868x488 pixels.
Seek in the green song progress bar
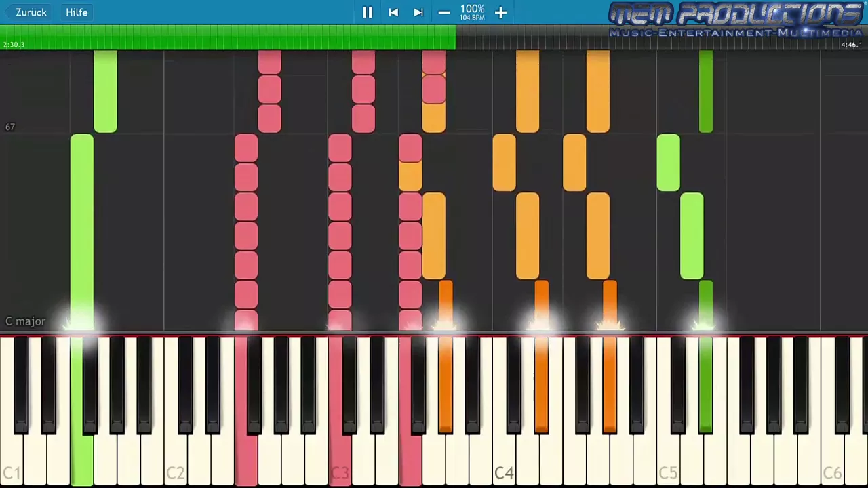click(x=228, y=38)
